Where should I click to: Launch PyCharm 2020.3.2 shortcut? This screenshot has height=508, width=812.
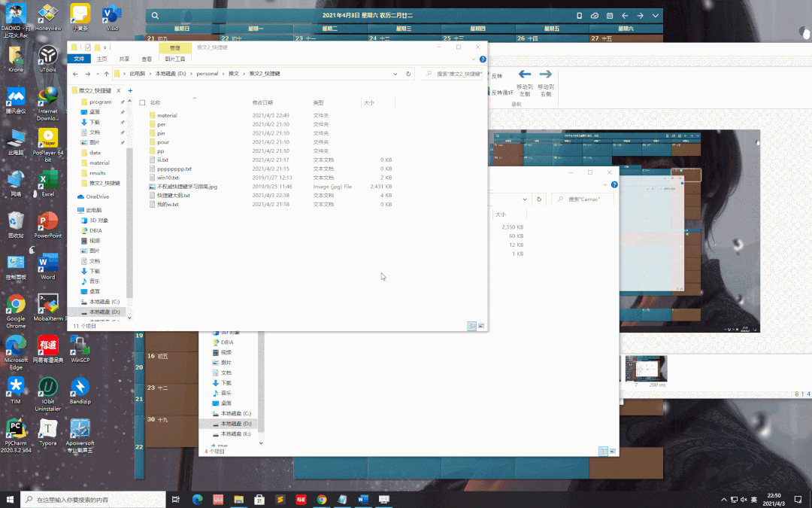pyautogui.click(x=16, y=436)
